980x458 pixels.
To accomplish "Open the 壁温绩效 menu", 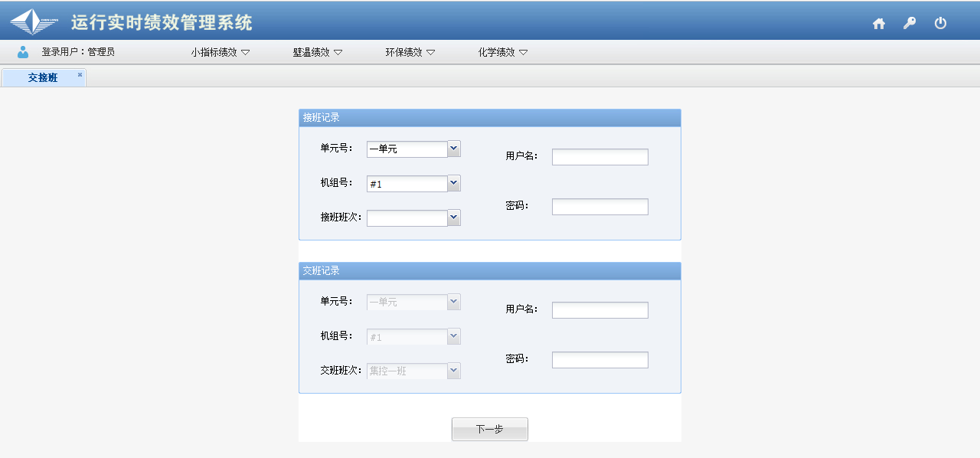I will [317, 52].
